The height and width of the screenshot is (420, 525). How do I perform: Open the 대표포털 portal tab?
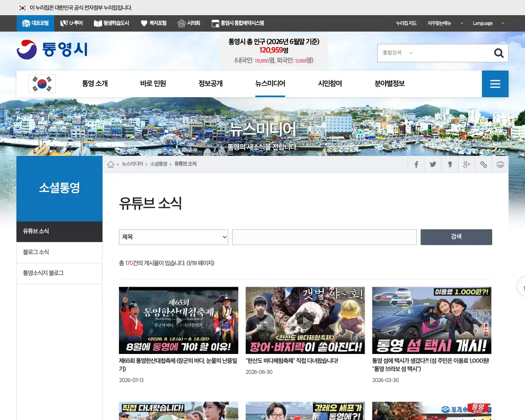(35, 23)
